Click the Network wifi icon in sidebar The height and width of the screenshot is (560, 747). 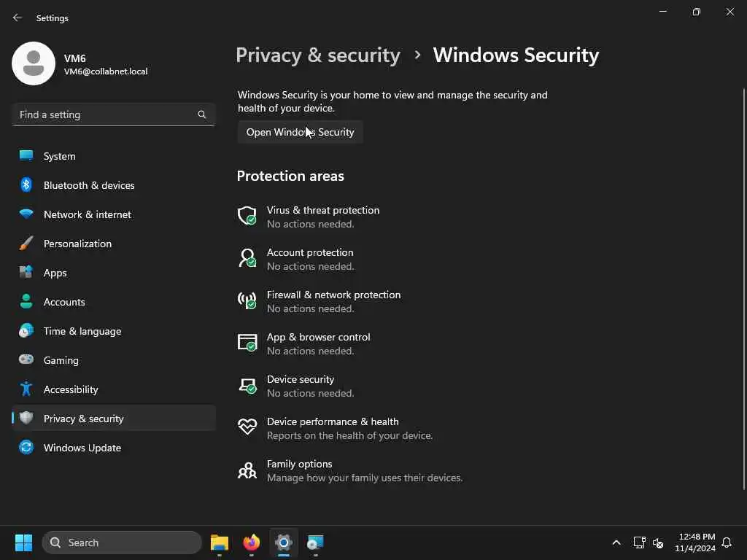point(26,214)
